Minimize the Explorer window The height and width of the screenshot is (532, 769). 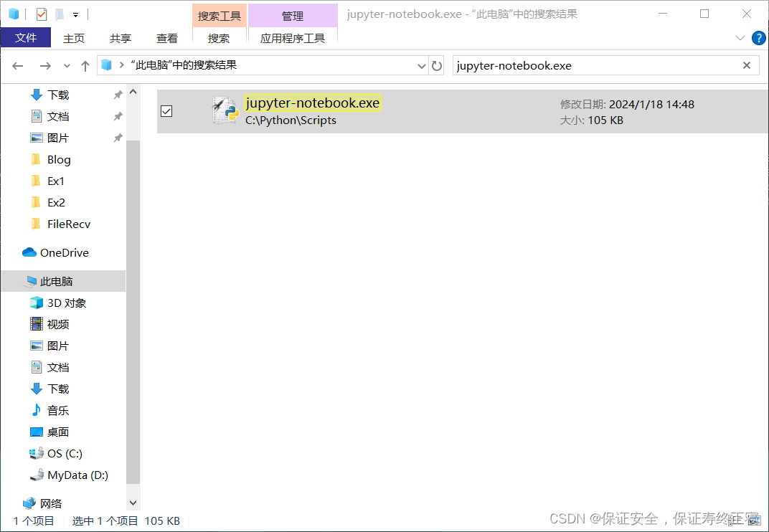click(x=663, y=14)
